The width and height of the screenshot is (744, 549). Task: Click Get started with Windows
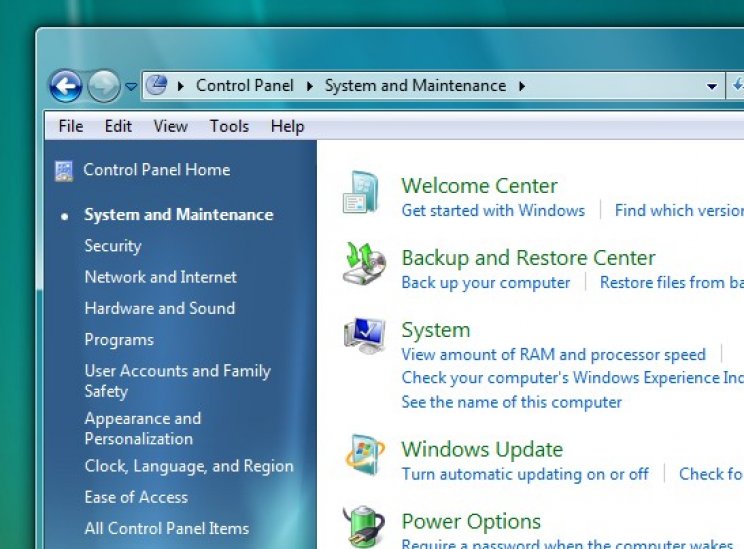pyautogui.click(x=493, y=210)
